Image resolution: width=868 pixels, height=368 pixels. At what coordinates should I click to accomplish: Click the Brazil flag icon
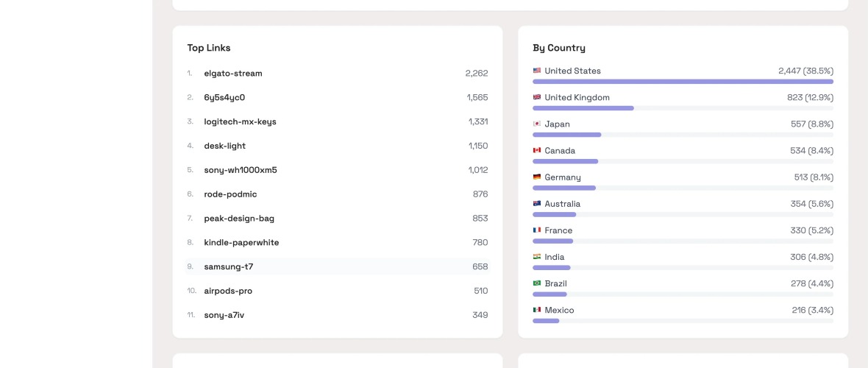[x=537, y=283]
